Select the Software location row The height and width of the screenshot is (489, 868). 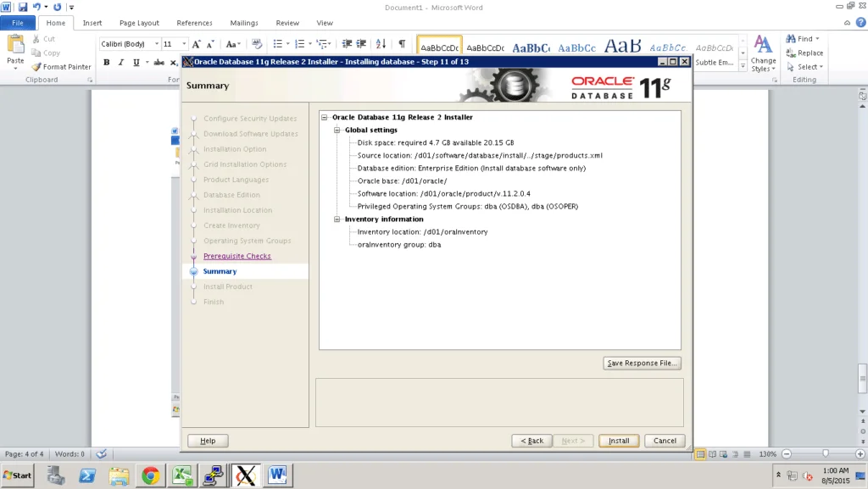click(x=444, y=193)
